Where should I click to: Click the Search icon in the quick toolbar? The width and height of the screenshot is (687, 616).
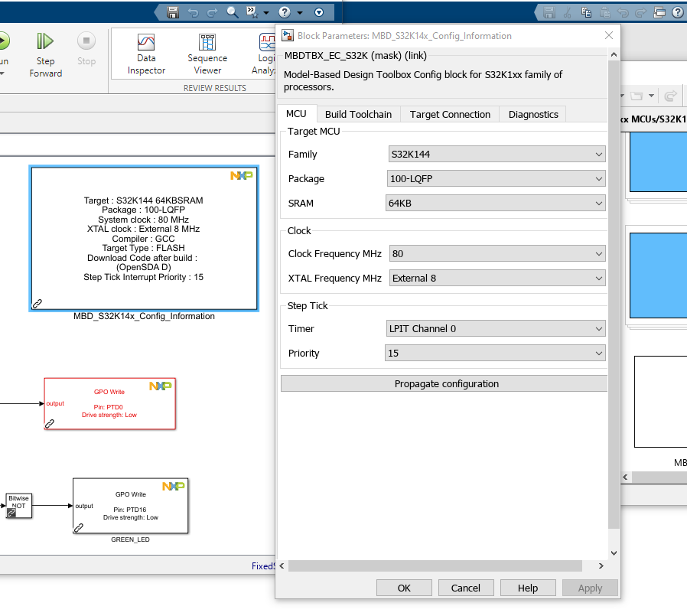point(232,11)
